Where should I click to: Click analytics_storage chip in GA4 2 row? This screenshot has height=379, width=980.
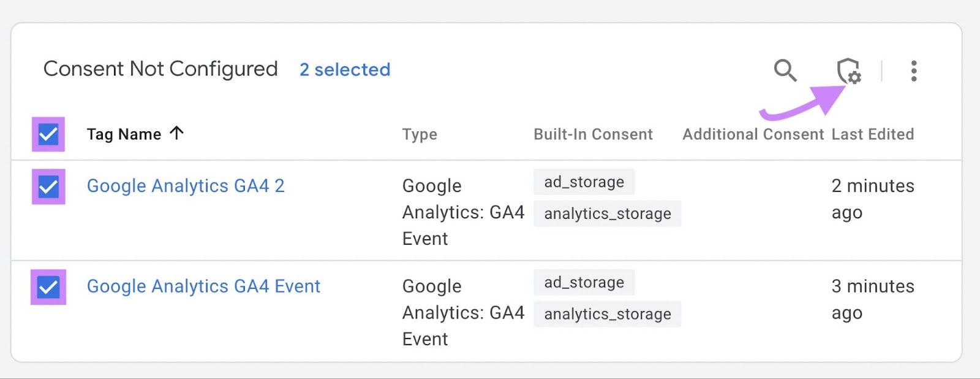tap(608, 213)
